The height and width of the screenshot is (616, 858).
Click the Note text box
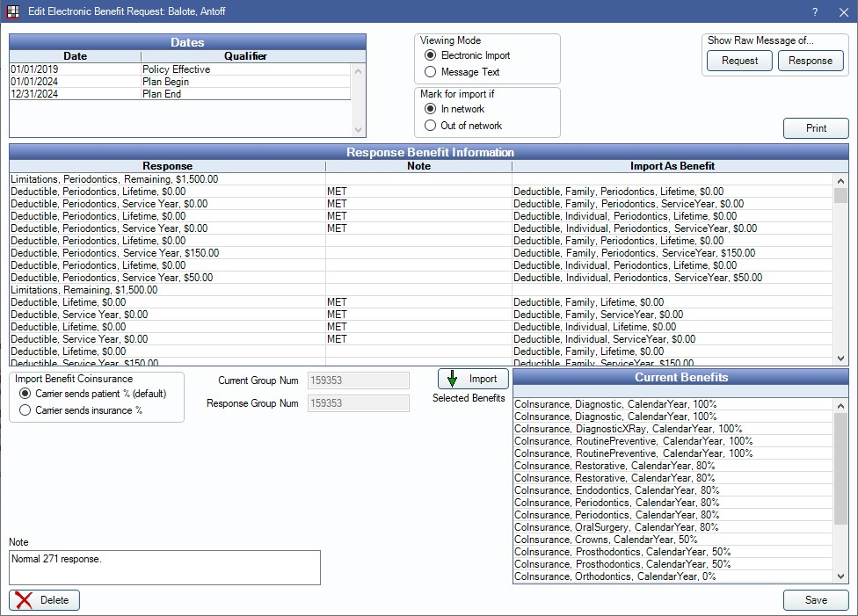pos(164,568)
